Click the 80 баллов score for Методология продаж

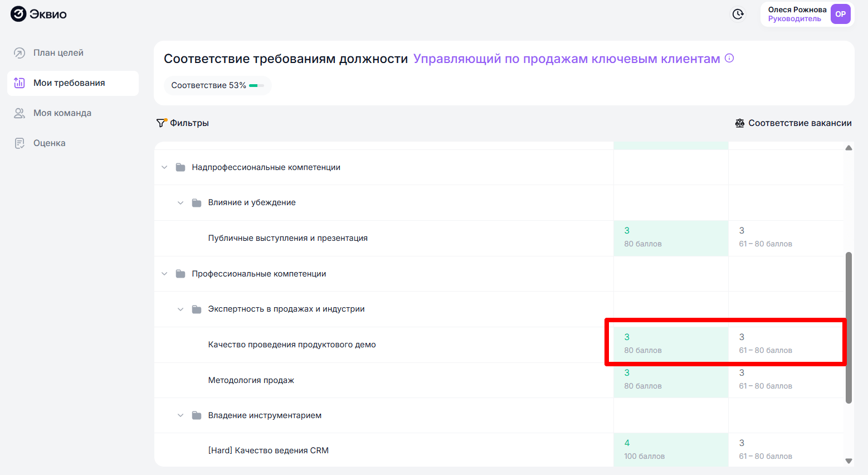tap(643, 386)
